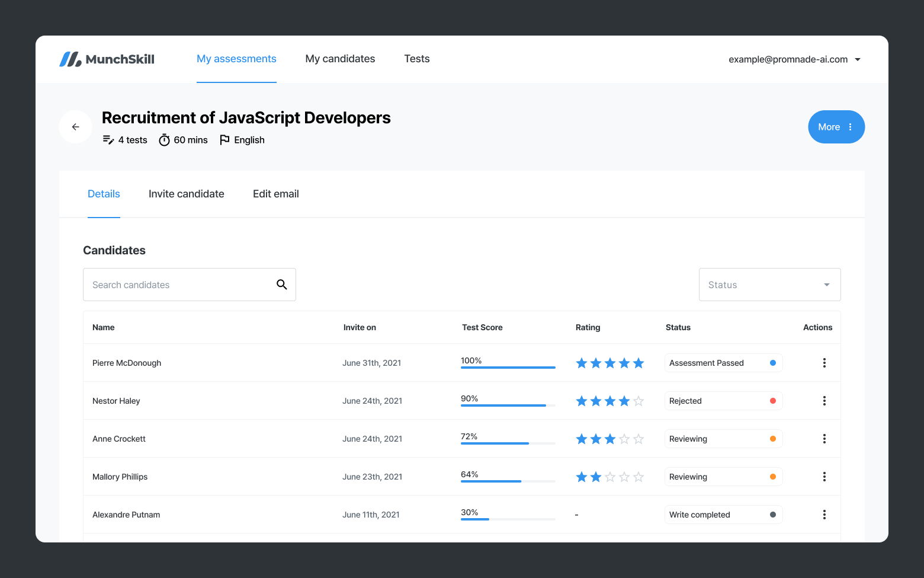Open Nestor Haley's Rejected status dropdown
924x578 pixels.
[x=723, y=401]
